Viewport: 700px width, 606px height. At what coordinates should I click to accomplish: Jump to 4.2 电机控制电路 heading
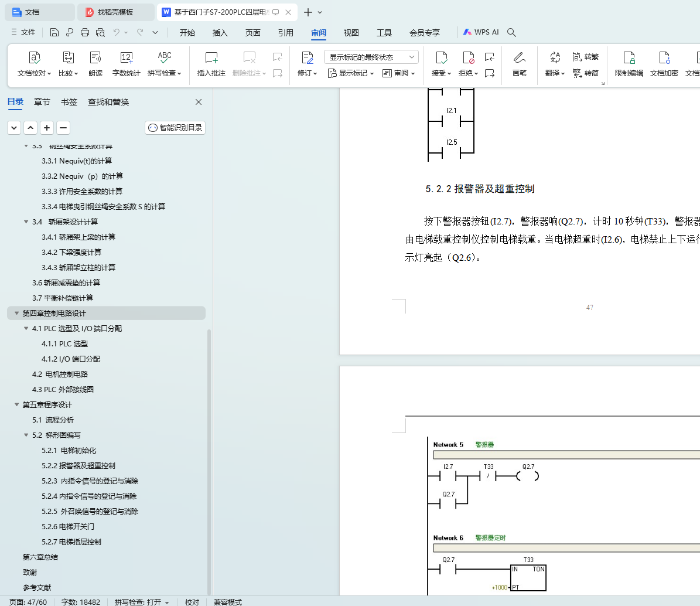(60, 375)
